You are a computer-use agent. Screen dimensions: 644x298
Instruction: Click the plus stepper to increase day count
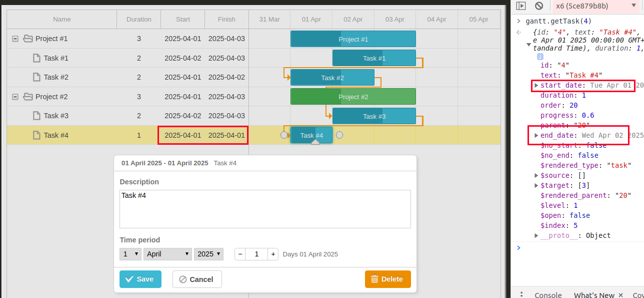pyautogui.click(x=273, y=254)
